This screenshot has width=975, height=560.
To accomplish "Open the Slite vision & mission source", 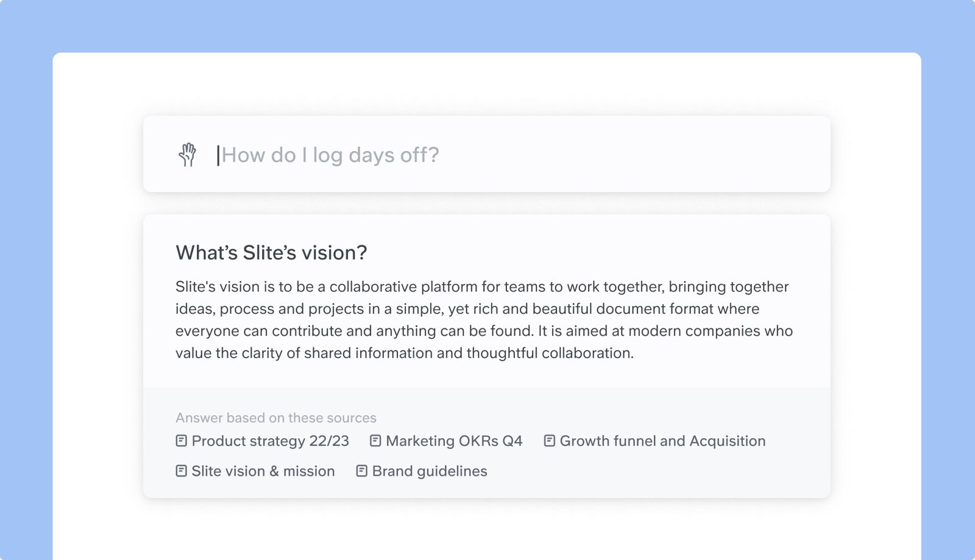I will tap(263, 472).
